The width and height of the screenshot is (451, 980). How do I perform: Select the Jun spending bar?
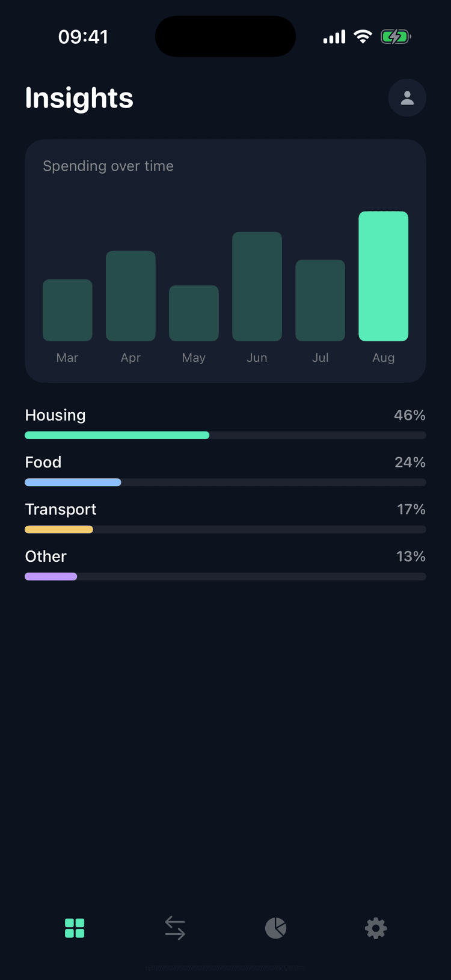pyautogui.click(x=257, y=287)
